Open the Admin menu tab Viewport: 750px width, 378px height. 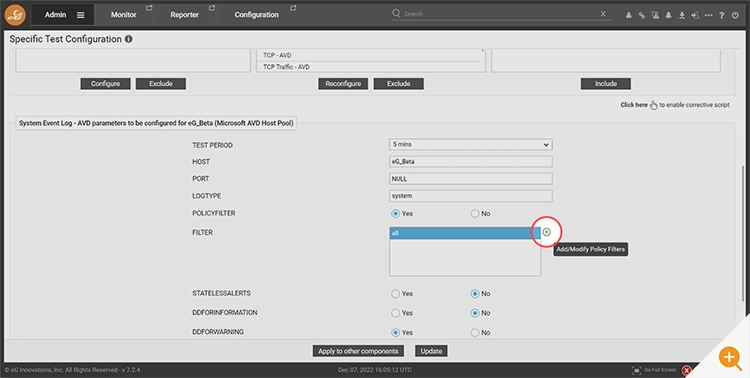click(63, 15)
